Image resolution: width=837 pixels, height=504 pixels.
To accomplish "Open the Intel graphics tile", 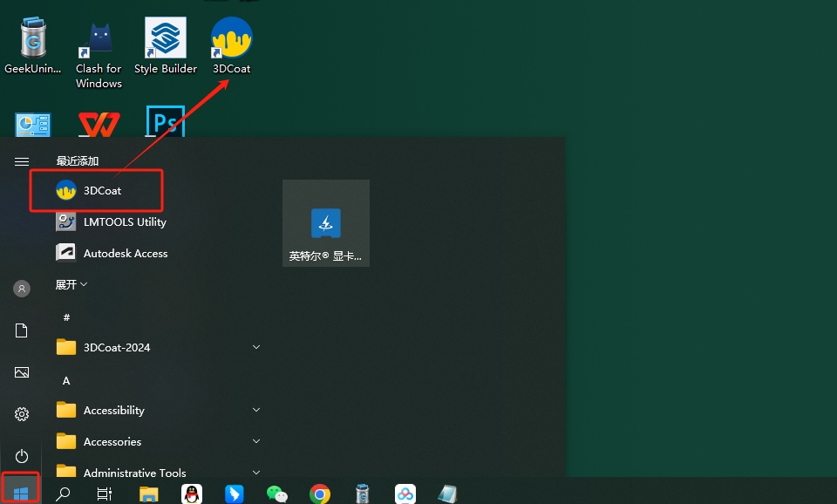I will coord(326,223).
